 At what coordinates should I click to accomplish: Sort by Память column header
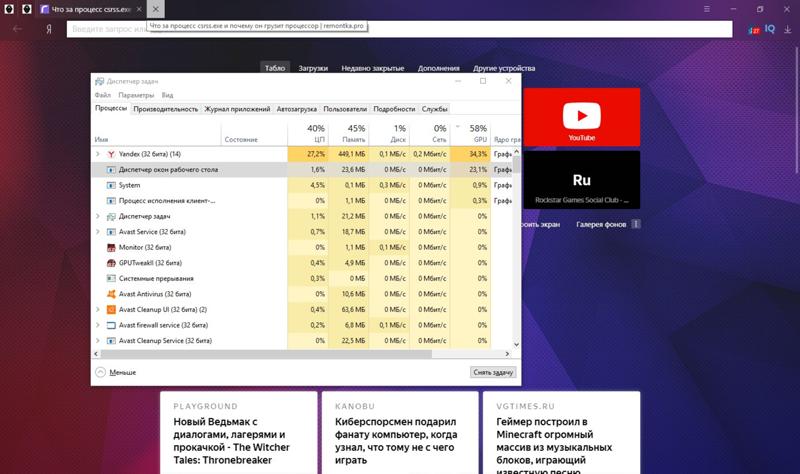point(349,133)
